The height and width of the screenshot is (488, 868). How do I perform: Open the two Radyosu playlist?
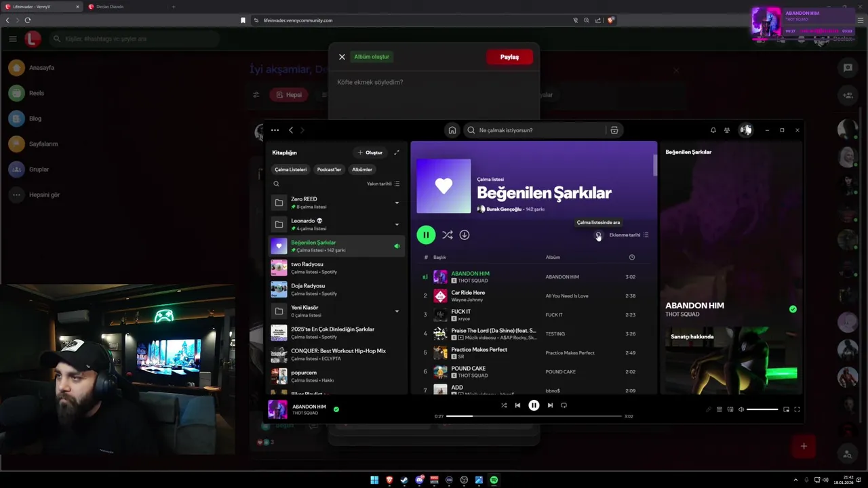point(337,268)
